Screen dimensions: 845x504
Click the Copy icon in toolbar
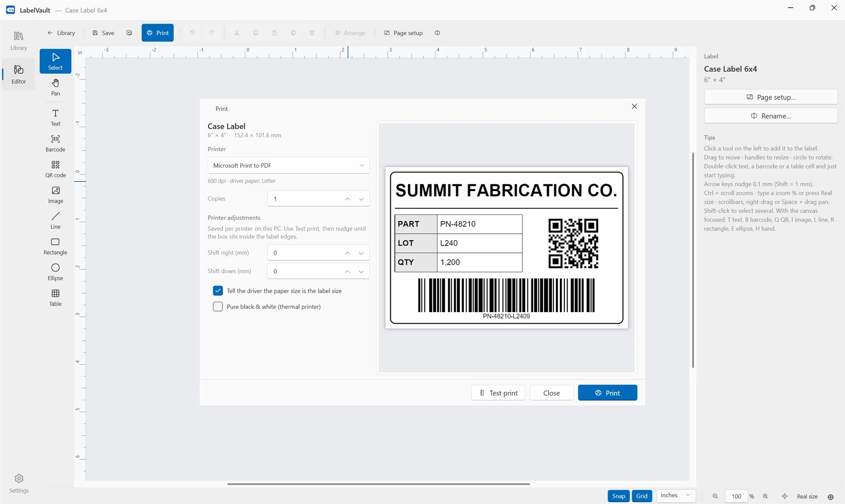coord(256,33)
